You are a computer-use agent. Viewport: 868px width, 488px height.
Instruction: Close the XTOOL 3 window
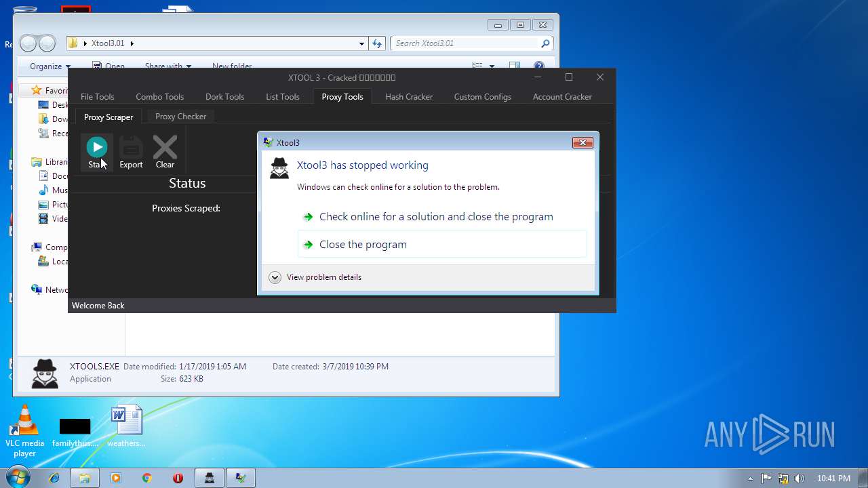600,77
